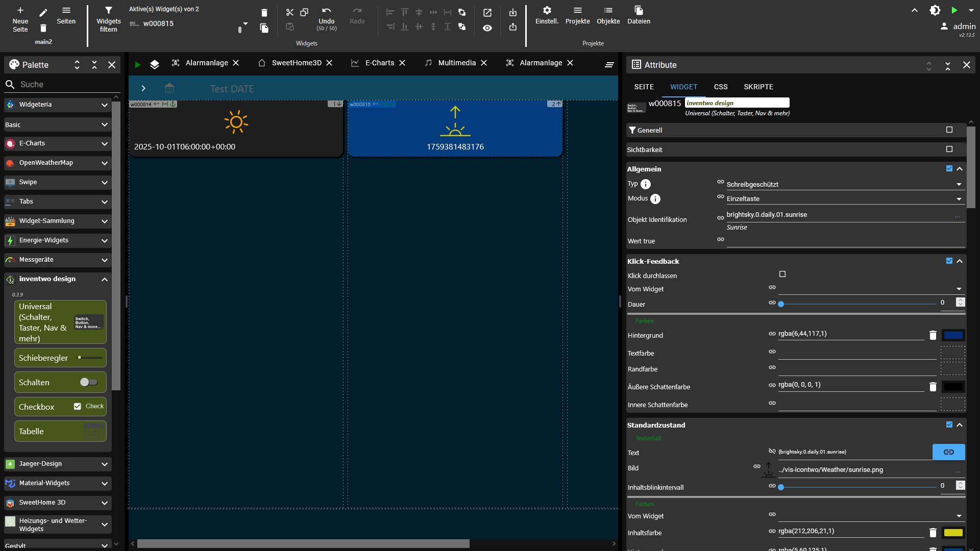Click the Einstell. gear icon
The image size is (980, 551).
[547, 11]
